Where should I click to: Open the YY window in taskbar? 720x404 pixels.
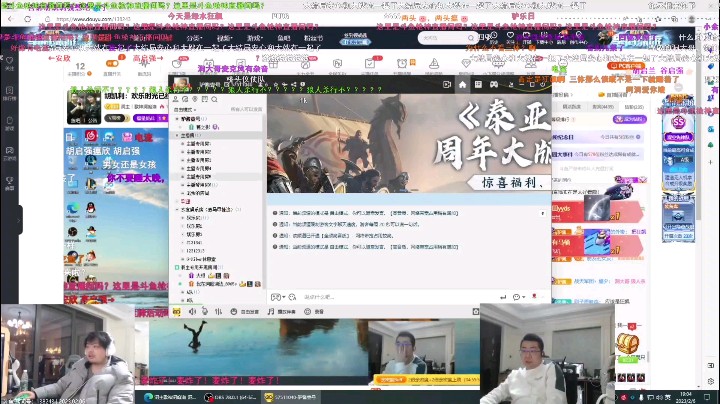(x=290, y=397)
